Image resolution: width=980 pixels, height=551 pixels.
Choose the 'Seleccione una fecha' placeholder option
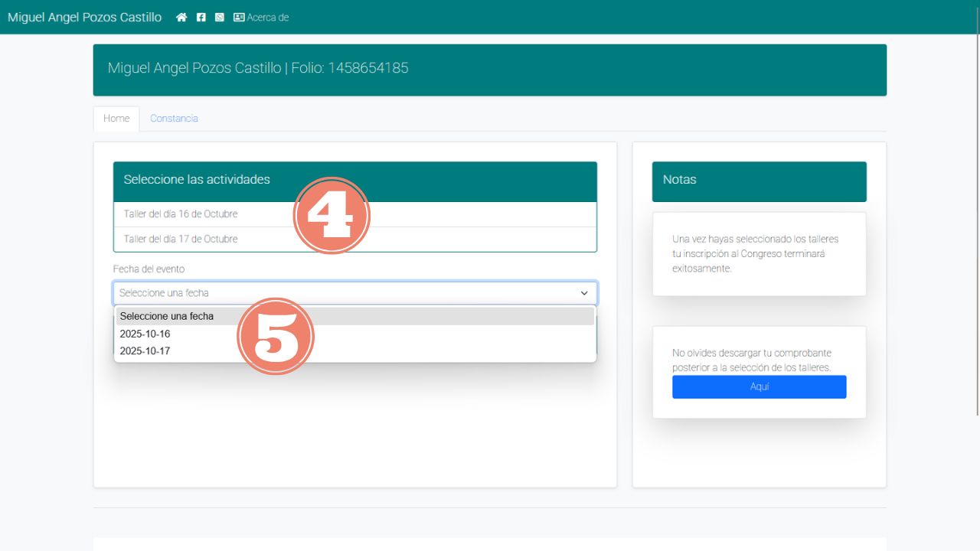pos(167,316)
